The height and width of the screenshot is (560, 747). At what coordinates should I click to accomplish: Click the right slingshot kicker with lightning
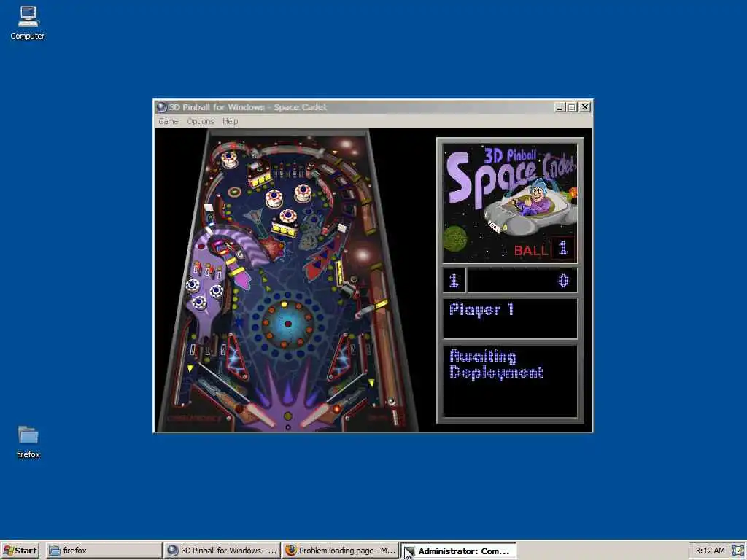click(340, 357)
